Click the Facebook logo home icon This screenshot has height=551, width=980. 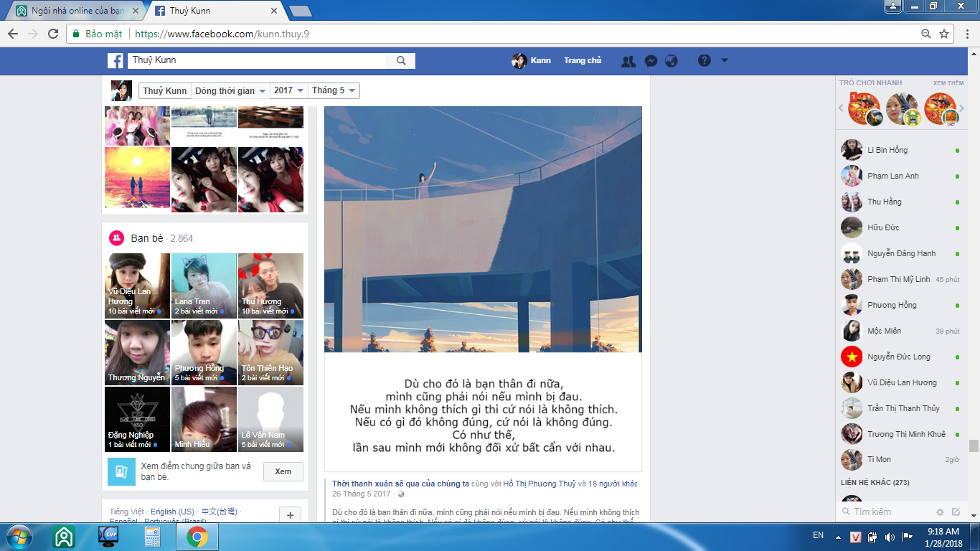point(115,61)
